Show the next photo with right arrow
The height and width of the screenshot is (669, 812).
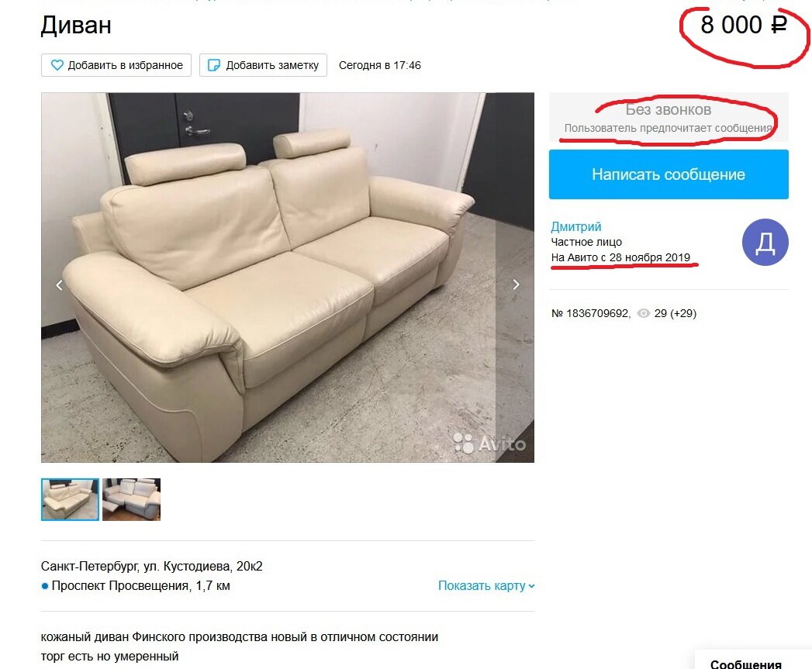coord(516,284)
